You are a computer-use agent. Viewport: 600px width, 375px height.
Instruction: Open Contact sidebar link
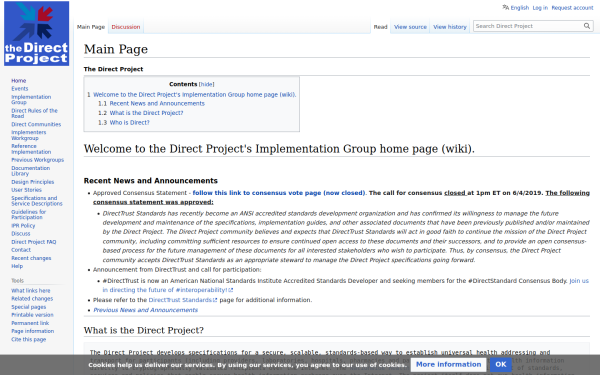(x=21, y=250)
